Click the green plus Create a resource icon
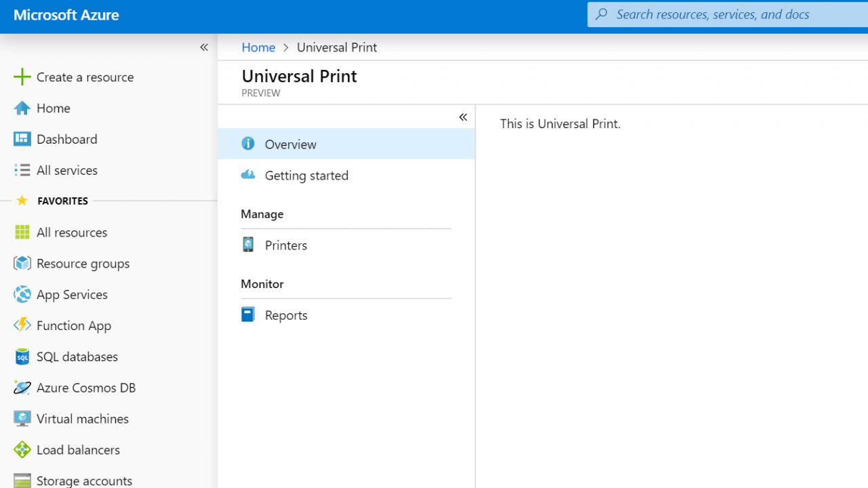 click(22, 77)
